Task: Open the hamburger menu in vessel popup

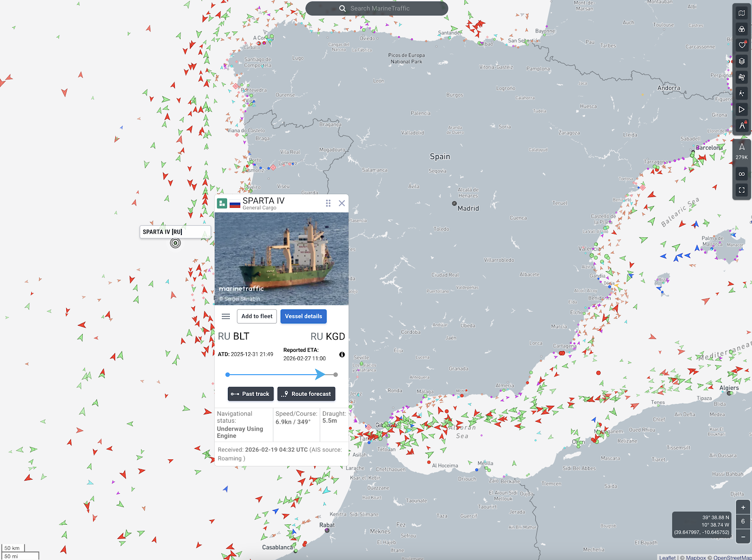Action: pyautogui.click(x=226, y=316)
